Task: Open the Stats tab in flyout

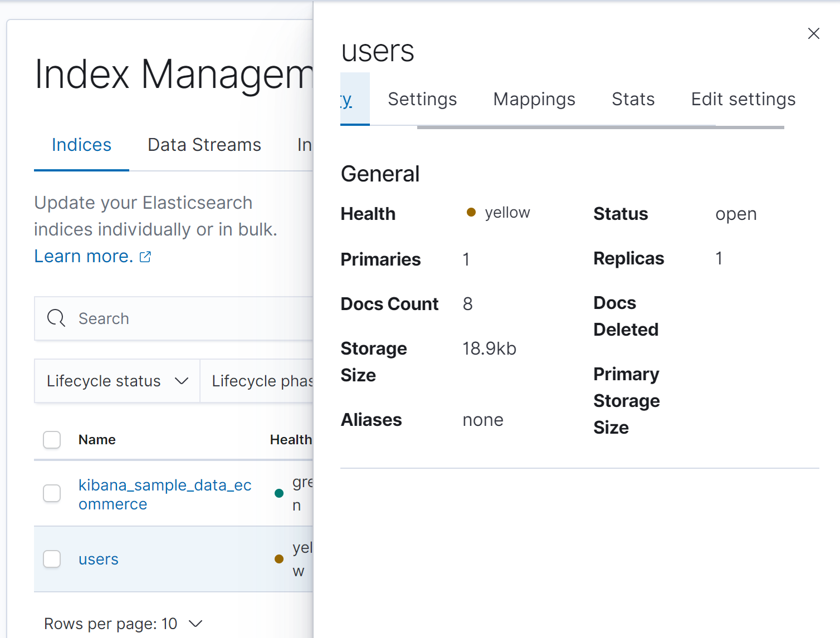Action: (633, 99)
